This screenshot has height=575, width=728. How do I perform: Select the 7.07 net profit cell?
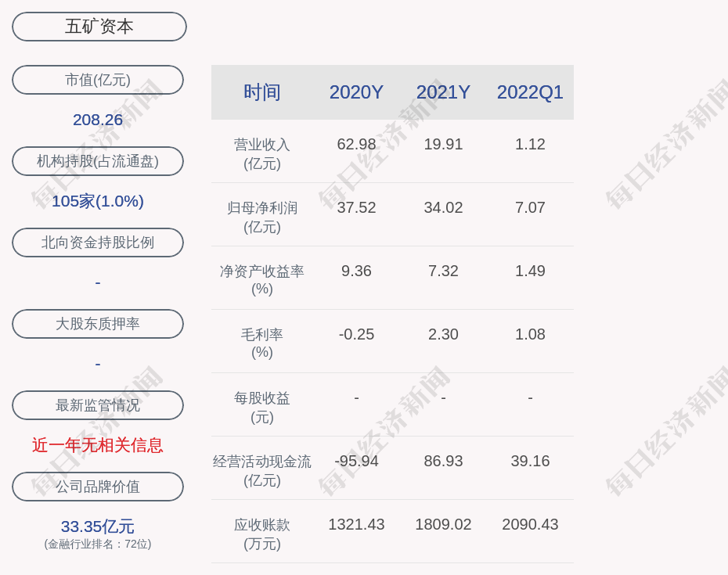(530, 207)
